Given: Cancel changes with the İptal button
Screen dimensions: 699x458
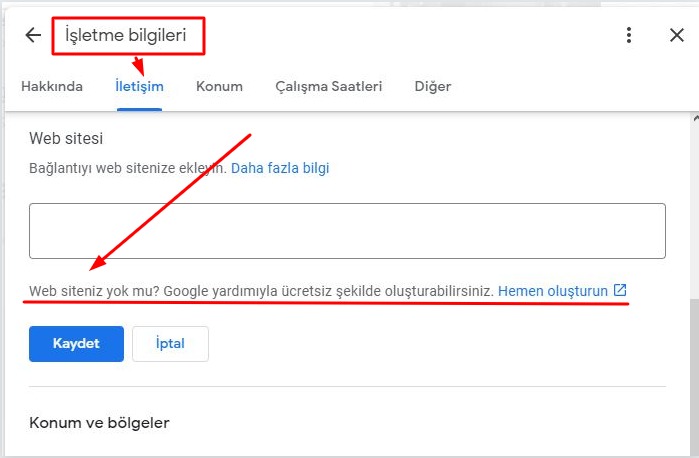Looking at the screenshot, I should click(170, 343).
